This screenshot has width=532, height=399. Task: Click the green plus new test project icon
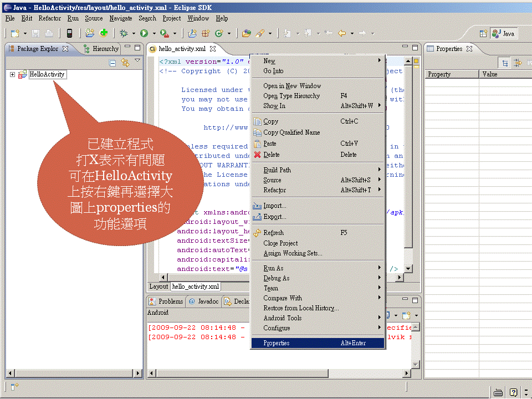tap(104, 33)
